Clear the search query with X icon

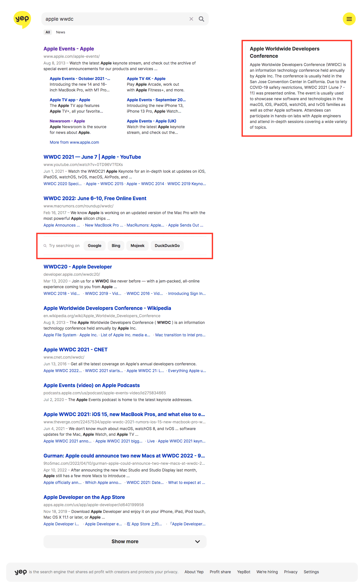coord(191,19)
